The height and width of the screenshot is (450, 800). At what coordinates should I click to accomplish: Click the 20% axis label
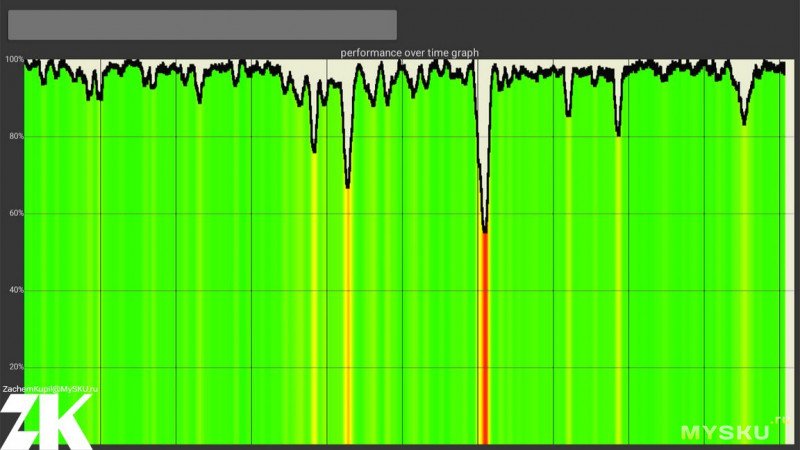[x=16, y=366]
